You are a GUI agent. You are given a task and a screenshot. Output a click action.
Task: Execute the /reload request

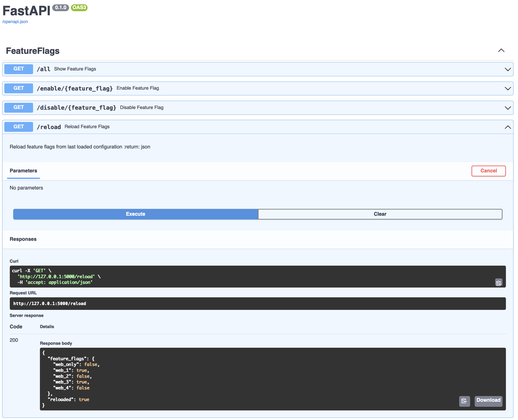135,214
